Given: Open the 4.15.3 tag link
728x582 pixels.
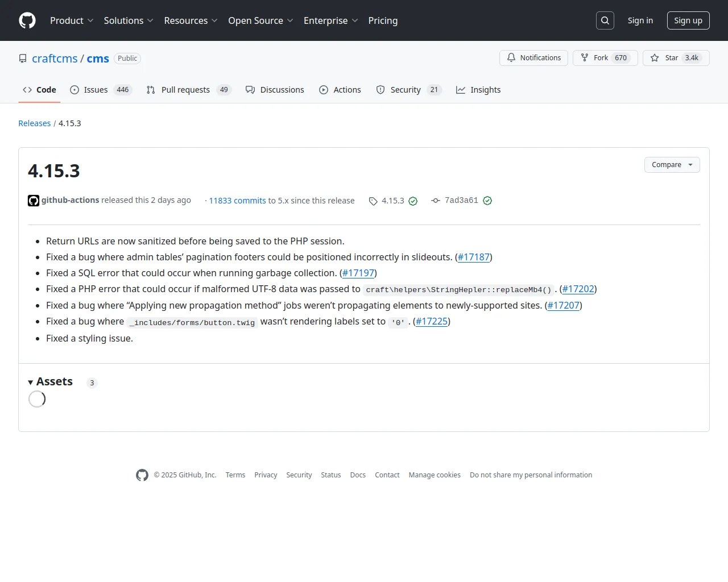Looking at the screenshot, I should click(393, 201).
